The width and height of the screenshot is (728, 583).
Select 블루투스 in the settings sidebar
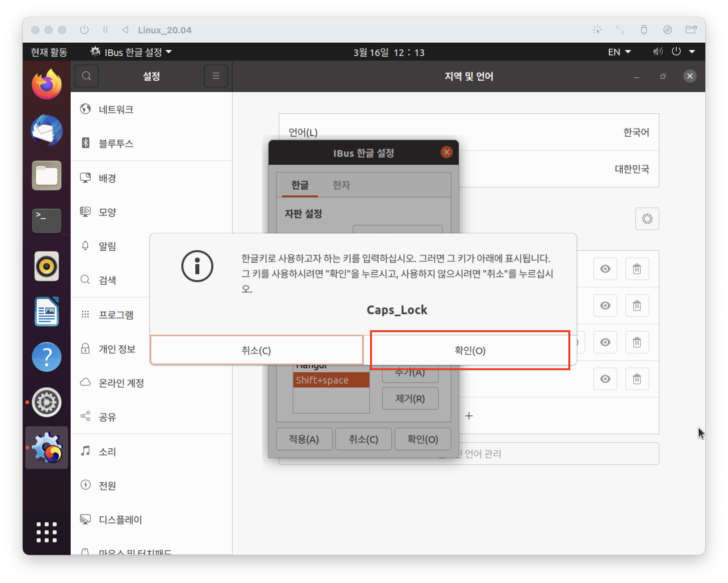[116, 143]
